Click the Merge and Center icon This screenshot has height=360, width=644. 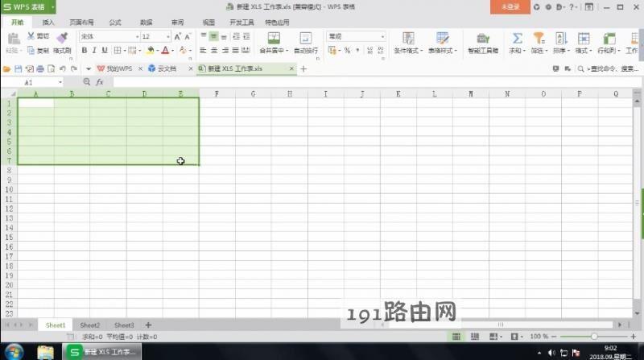(274, 38)
